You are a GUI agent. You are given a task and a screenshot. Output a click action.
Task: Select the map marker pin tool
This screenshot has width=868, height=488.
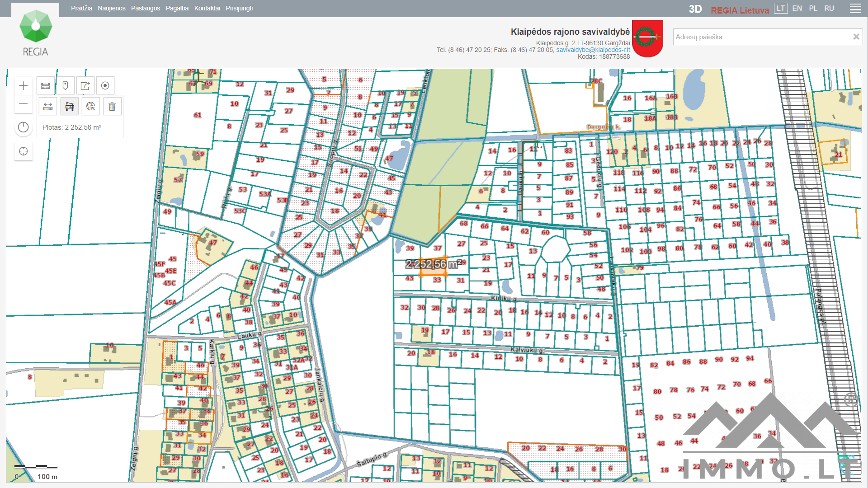coord(66,86)
